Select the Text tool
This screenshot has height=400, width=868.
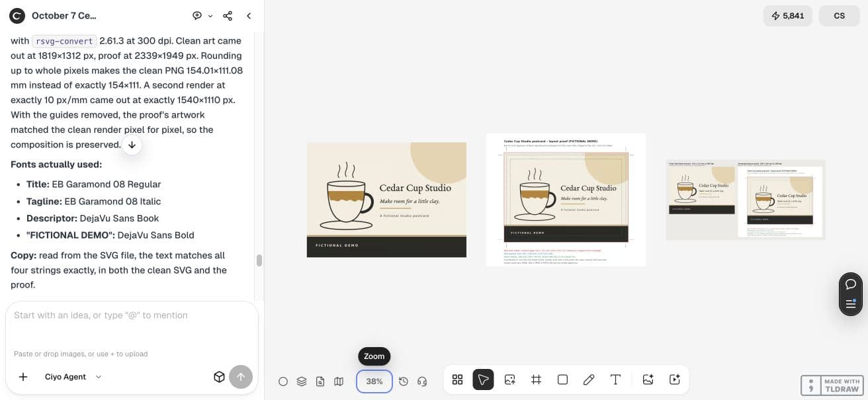pyautogui.click(x=615, y=380)
